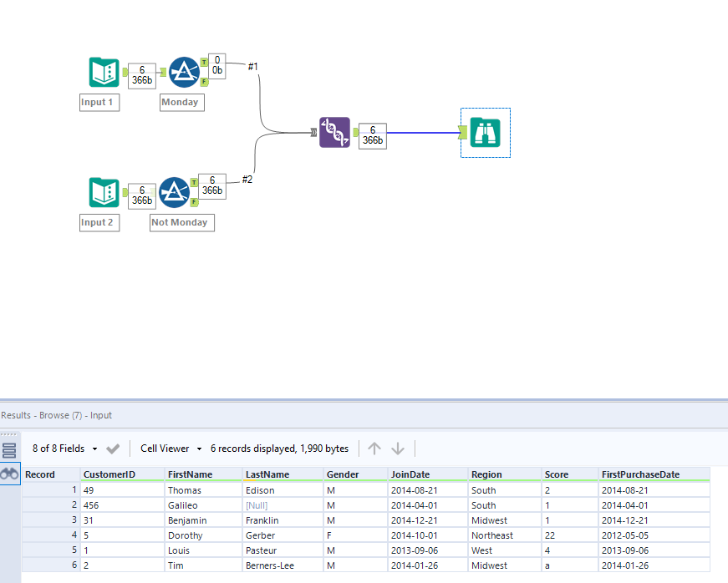The height and width of the screenshot is (583, 728).
Task: Click the Input 2 output anchor
Action: coord(125,192)
